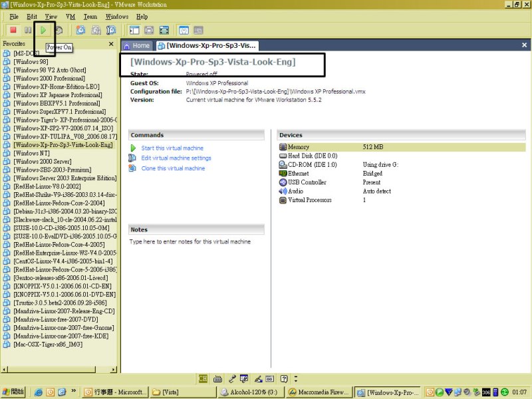The image size is (532, 399).
Task: Select the Virtual Processors device
Action: (x=305, y=200)
